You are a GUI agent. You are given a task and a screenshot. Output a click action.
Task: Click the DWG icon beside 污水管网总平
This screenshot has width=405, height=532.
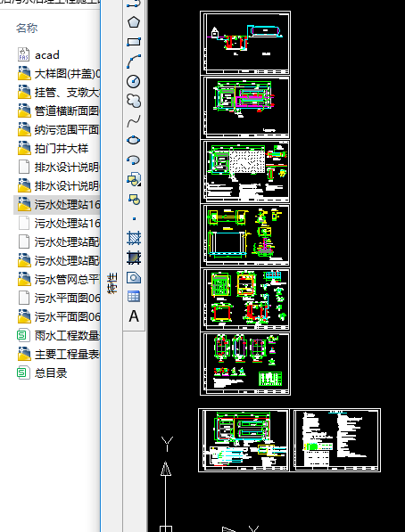tap(24, 279)
